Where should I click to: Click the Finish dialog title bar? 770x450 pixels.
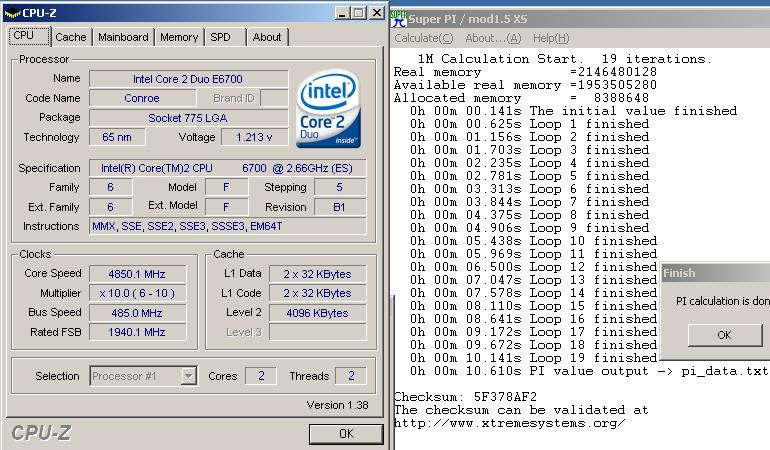point(716,273)
